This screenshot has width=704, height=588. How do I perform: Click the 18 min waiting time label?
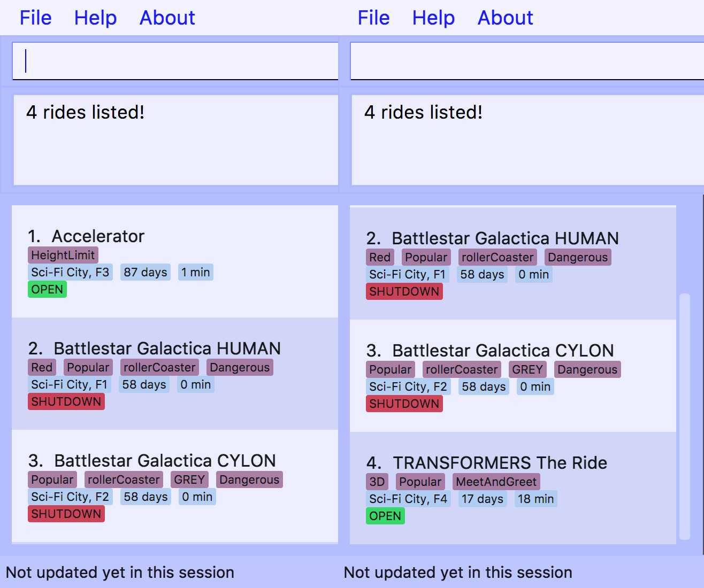click(535, 499)
